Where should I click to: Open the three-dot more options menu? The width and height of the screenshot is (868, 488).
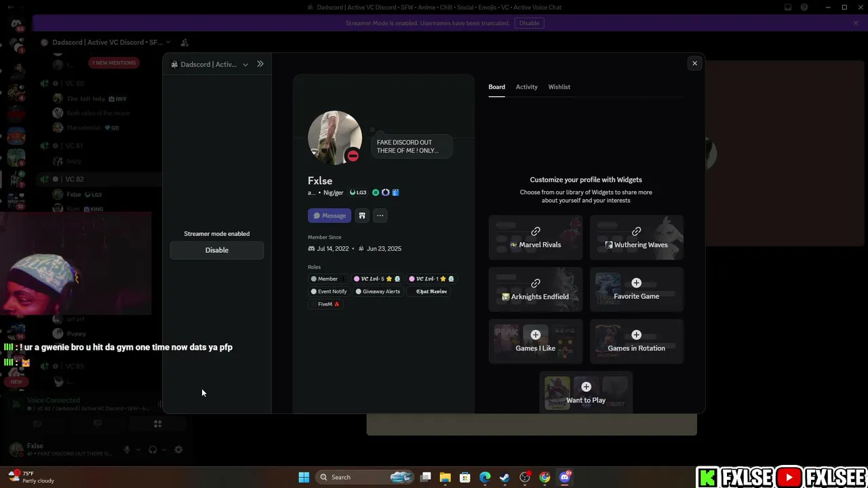point(380,216)
